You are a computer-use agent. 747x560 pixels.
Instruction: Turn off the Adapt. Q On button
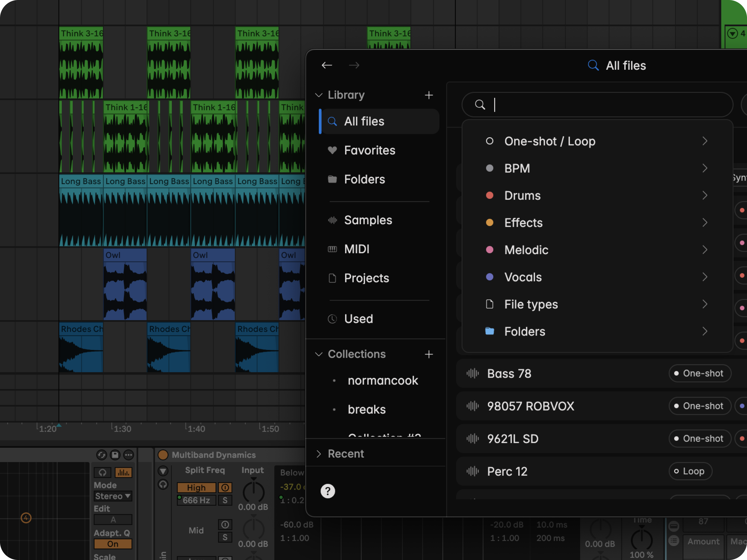pos(113,544)
